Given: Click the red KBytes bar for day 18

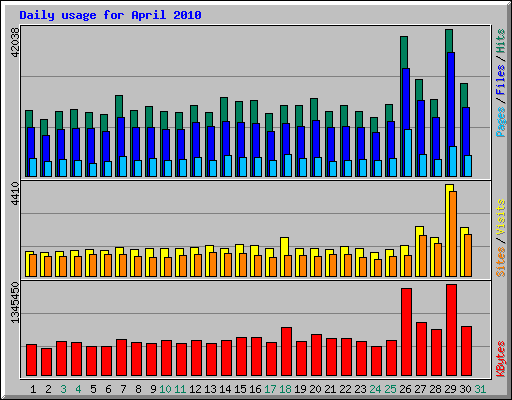Looking at the screenshot, I should [x=286, y=352].
